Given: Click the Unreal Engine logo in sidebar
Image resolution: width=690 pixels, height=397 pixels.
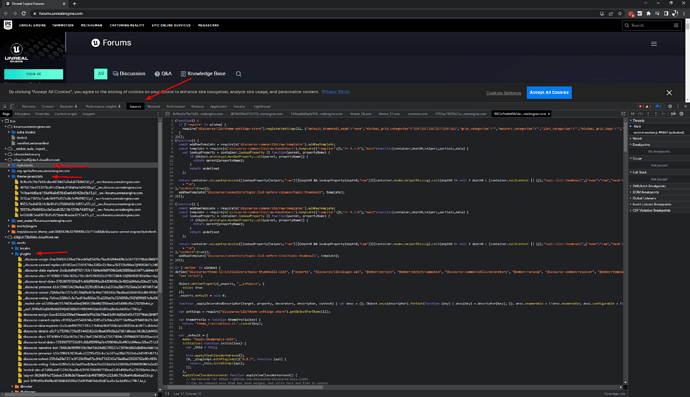Looking at the screenshot, I should (16, 53).
